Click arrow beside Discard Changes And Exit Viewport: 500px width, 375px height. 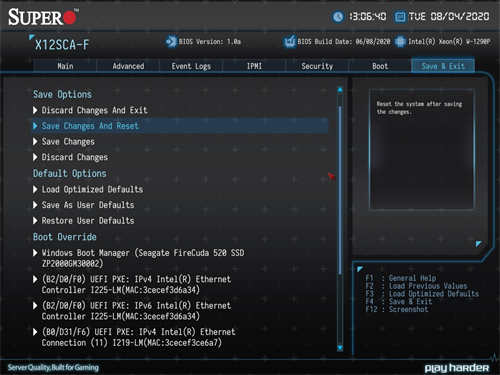tap(35, 110)
